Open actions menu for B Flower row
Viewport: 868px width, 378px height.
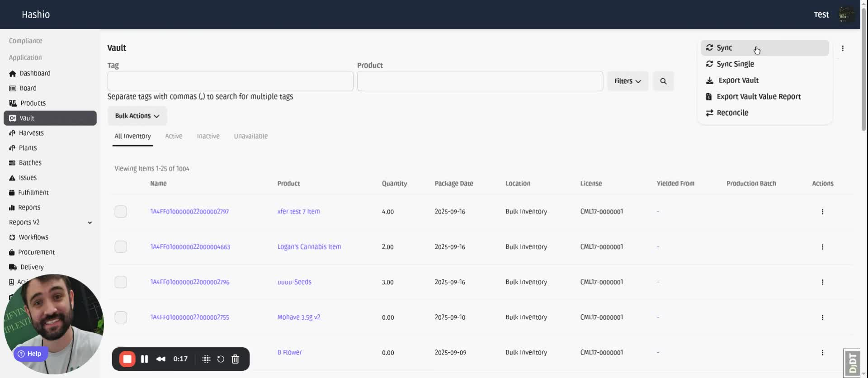822,353
